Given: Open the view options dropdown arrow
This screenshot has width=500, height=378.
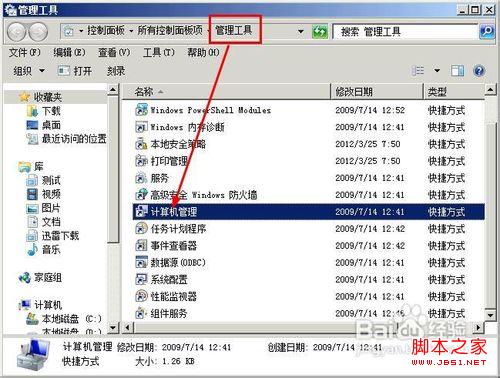Looking at the screenshot, I should (x=437, y=71).
